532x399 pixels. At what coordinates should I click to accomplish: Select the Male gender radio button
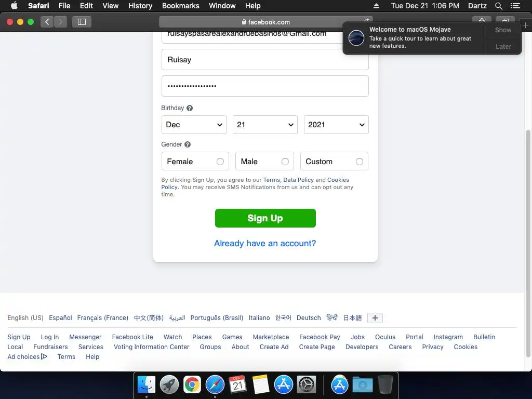[x=285, y=162]
